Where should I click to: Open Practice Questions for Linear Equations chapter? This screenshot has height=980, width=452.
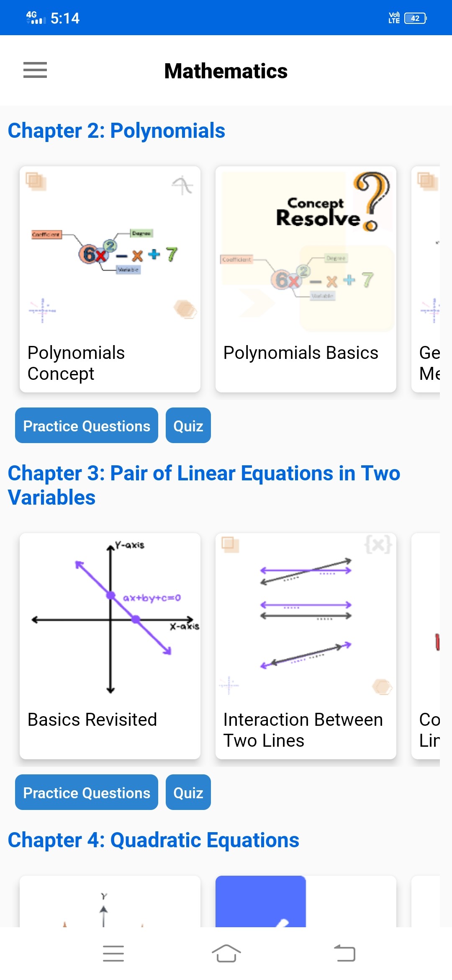coord(87,792)
